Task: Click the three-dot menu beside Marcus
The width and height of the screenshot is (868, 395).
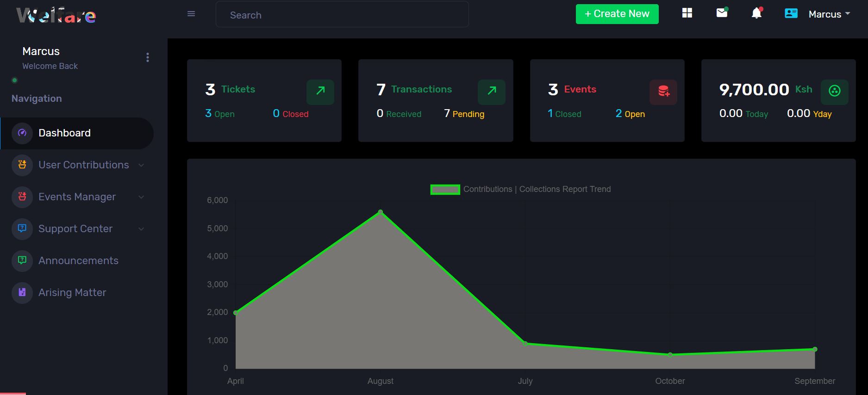Action: [148, 57]
